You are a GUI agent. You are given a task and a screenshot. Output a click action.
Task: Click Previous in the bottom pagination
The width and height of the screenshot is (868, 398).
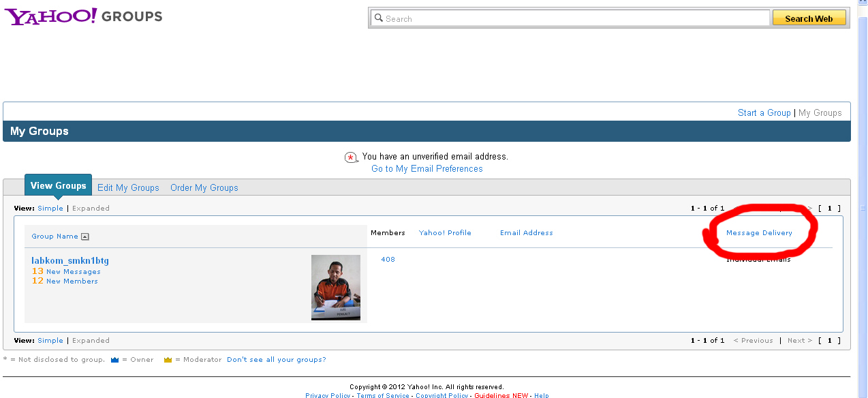coord(753,341)
